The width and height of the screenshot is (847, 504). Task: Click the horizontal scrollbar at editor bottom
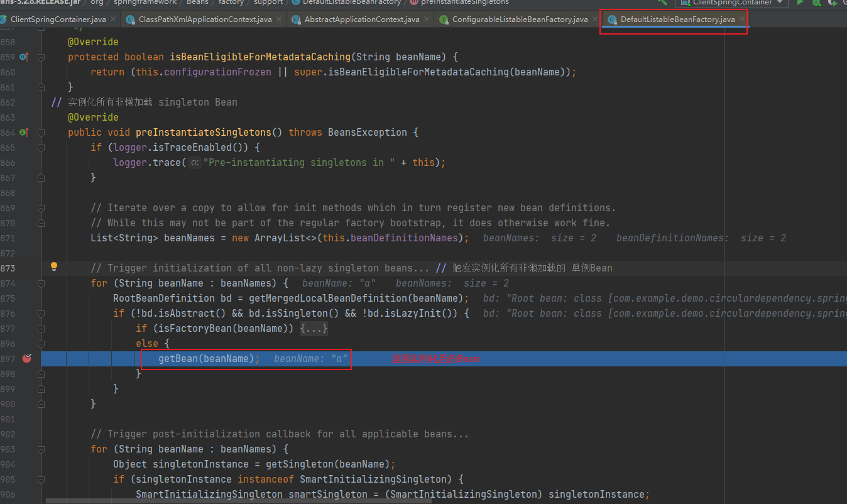[x=239, y=501]
